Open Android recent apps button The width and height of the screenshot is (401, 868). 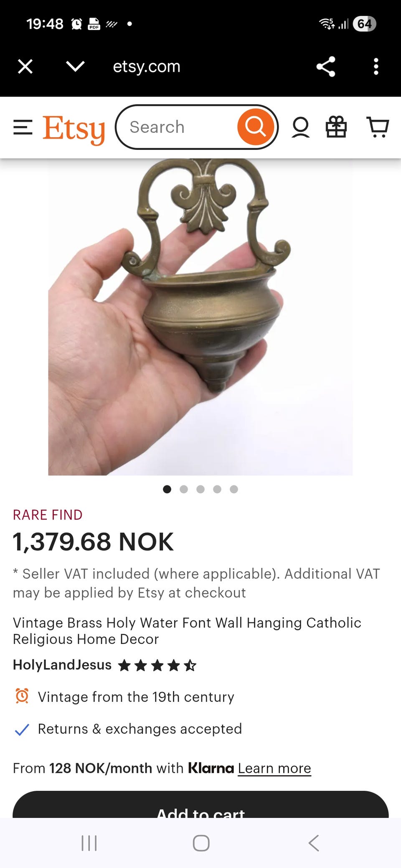(x=89, y=843)
